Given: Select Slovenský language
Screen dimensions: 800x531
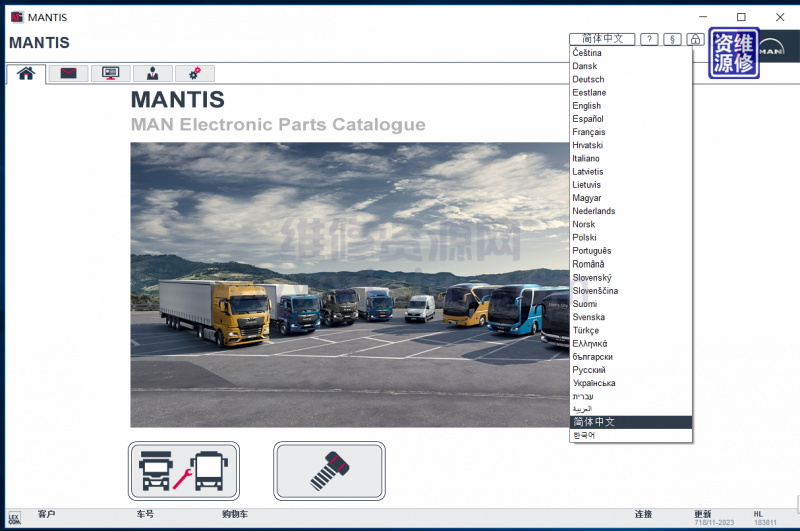Looking at the screenshot, I should click(x=631, y=277).
